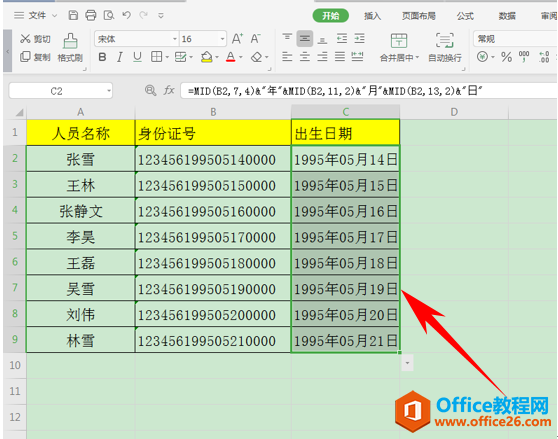Select column B header

pyautogui.click(x=213, y=112)
